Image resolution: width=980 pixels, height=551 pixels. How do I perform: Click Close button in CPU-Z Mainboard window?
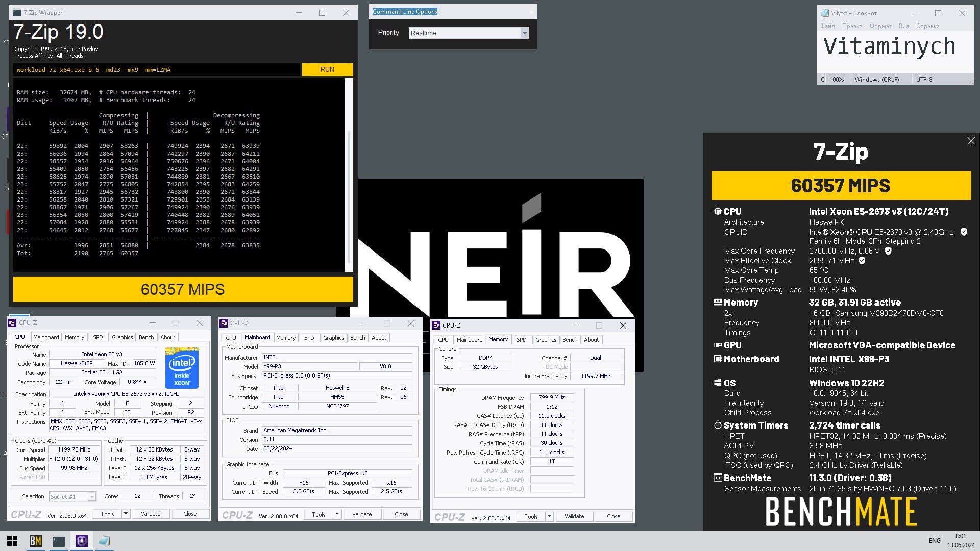point(401,515)
